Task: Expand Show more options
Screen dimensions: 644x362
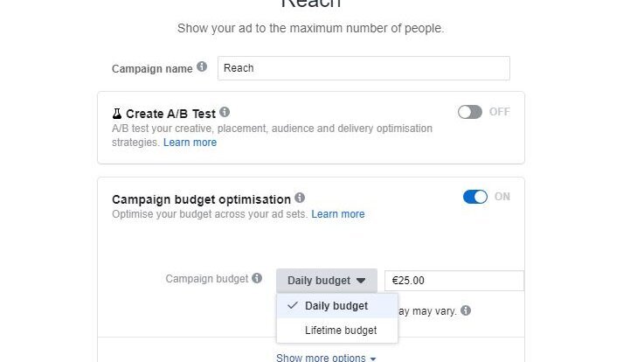Action: (322, 358)
